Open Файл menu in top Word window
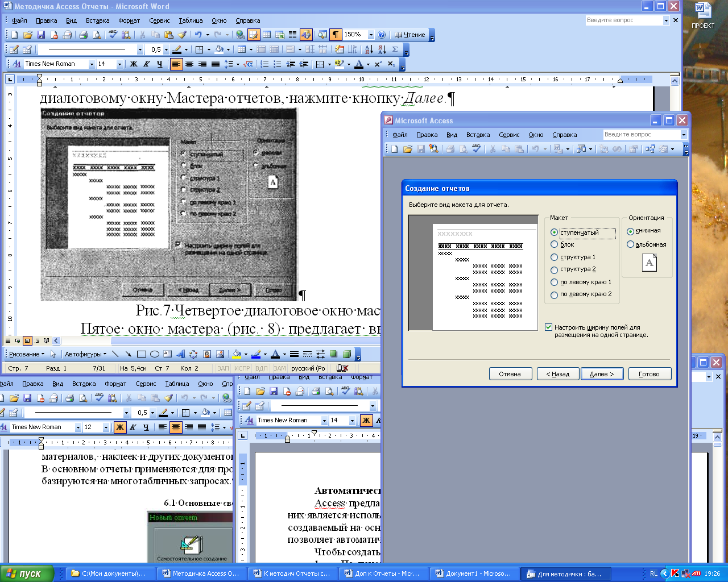Screen dimensions: 728x582 tap(19, 20)
